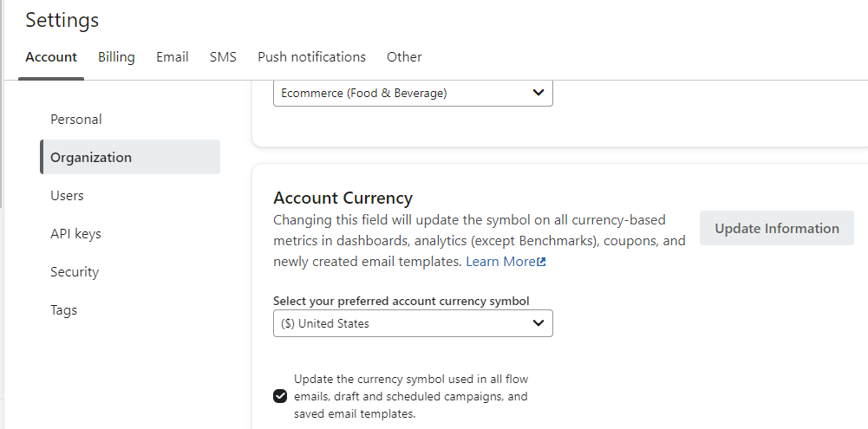The width and height of the screenshot is (868, 429).
Task: Switch to the Billing tab
Action: tap(116, 57)
